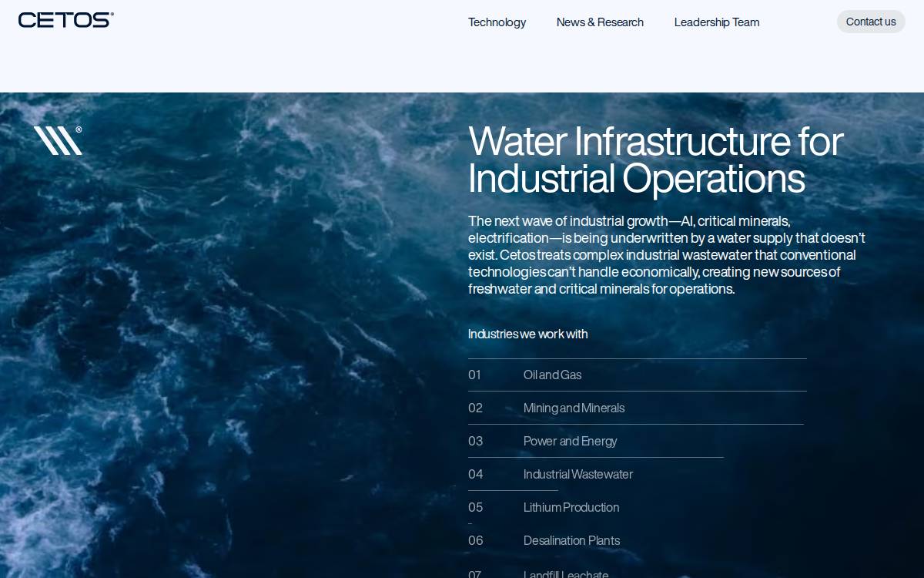Click the number 01 beside Oil and Gas

(x=474, y=375)
